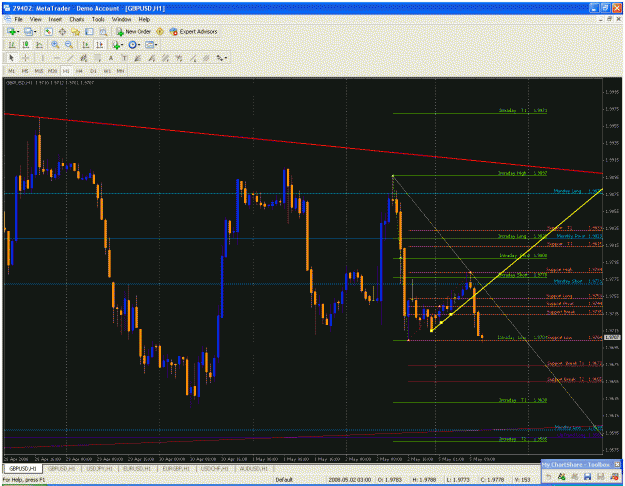
Task: Select the Crosshair tool
Action: click(x=25, y=58)
